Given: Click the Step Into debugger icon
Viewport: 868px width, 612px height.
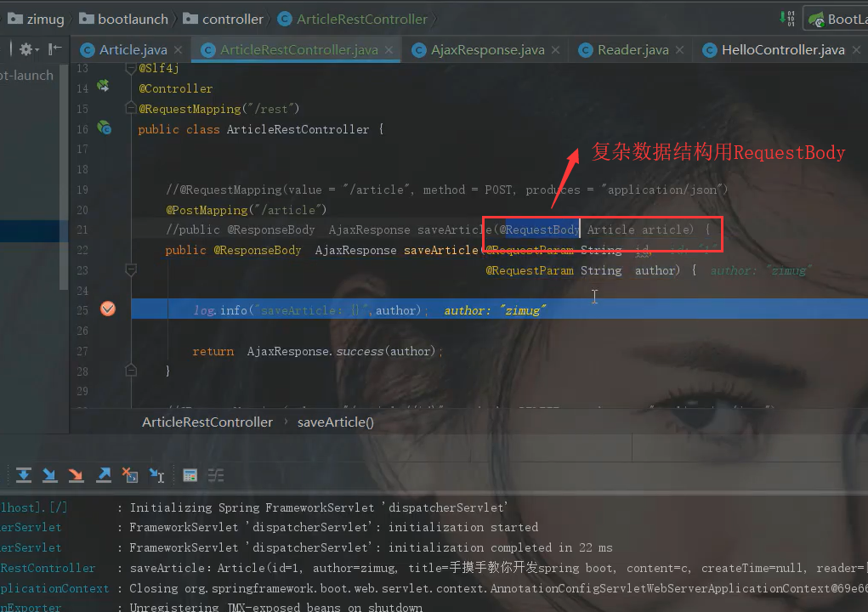Looking at the screenshot, I should point(50,475).
